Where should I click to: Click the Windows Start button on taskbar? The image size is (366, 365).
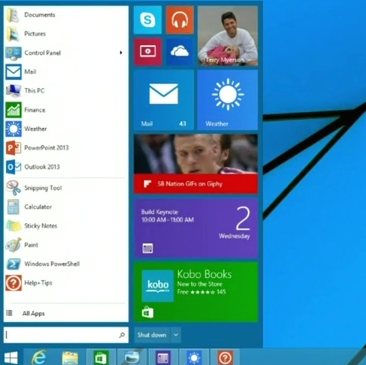click(11, 358)
